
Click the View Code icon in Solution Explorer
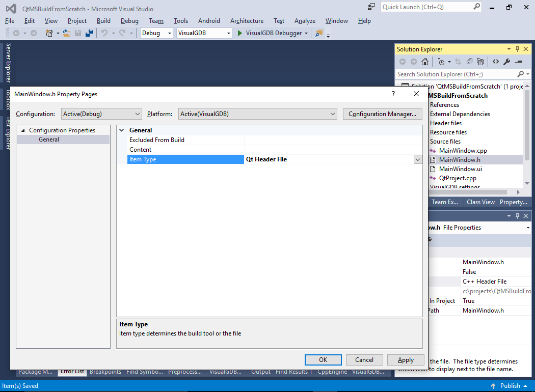point(496,62)
